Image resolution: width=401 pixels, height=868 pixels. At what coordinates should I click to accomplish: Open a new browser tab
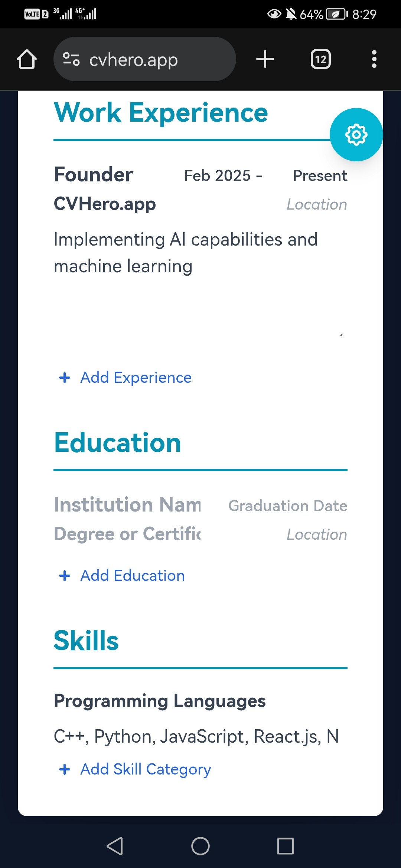coord(265,59)
